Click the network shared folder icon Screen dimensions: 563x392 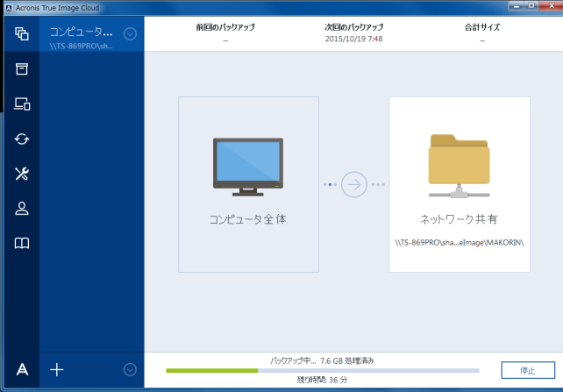[459, 166]
